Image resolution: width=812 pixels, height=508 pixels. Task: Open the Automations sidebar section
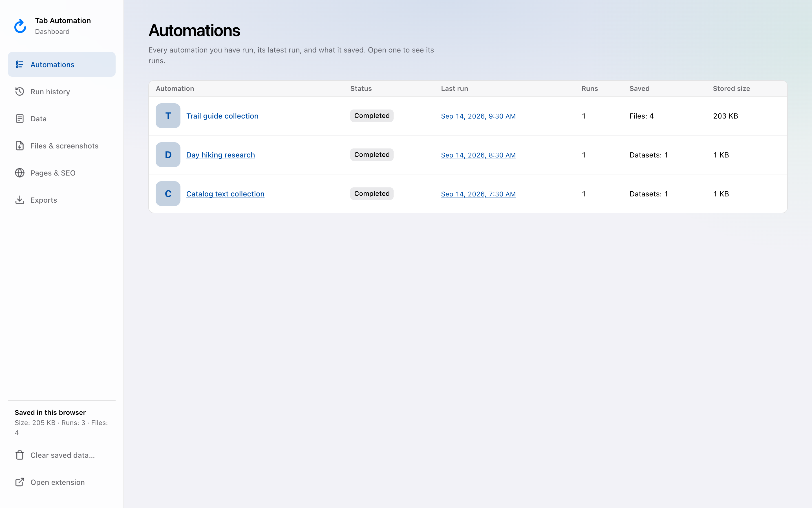pyautogui.click(x=62, y=64)
